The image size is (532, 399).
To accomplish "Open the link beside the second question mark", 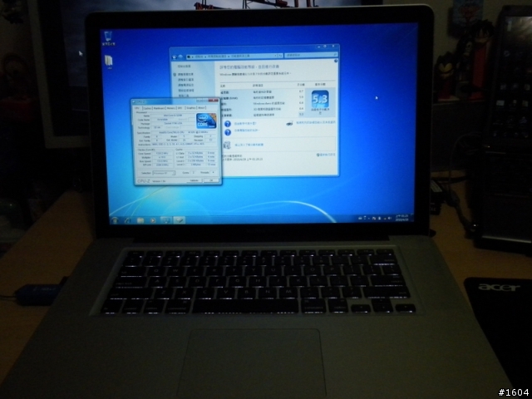I will [247, 131].
